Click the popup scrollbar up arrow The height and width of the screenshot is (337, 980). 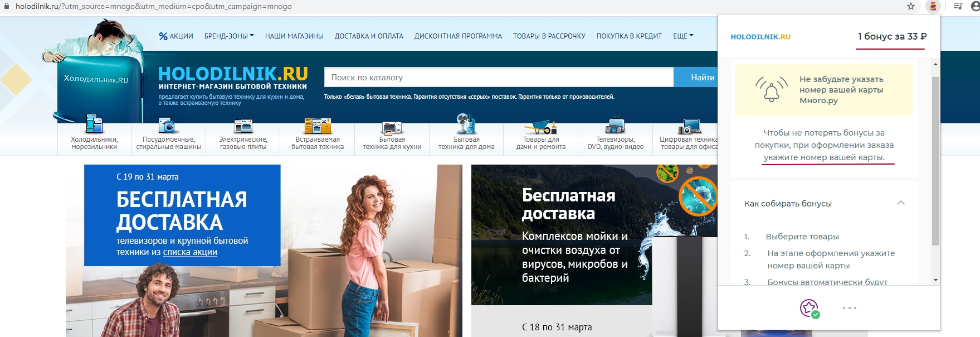[x=935, y=64]
